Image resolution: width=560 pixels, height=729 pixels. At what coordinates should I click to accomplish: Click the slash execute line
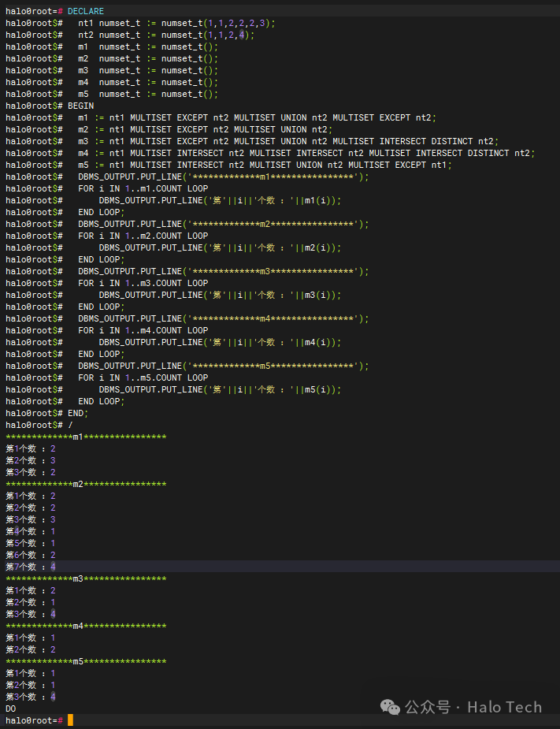coord(70,425)
